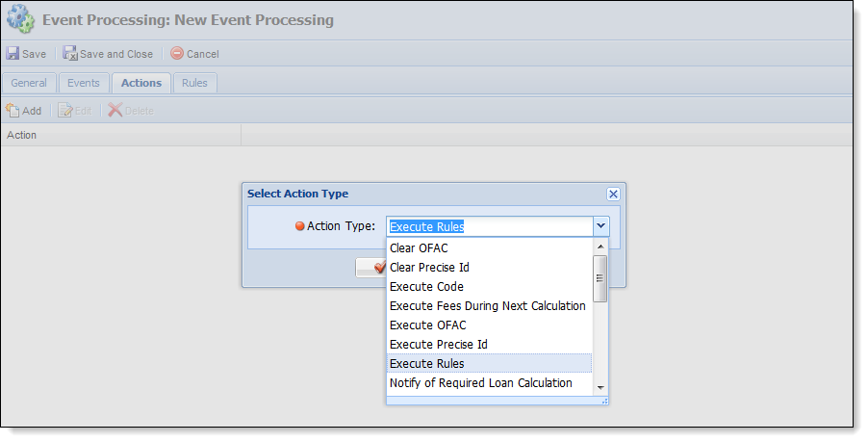Click the red Delete X icon
Screen dimensions: 868x442
(115, 110)
